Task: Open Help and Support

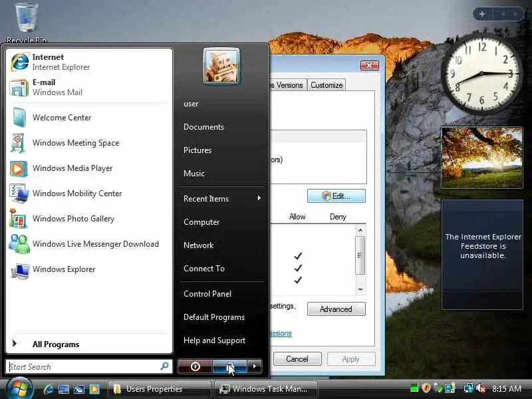Action: pos(214,340)
